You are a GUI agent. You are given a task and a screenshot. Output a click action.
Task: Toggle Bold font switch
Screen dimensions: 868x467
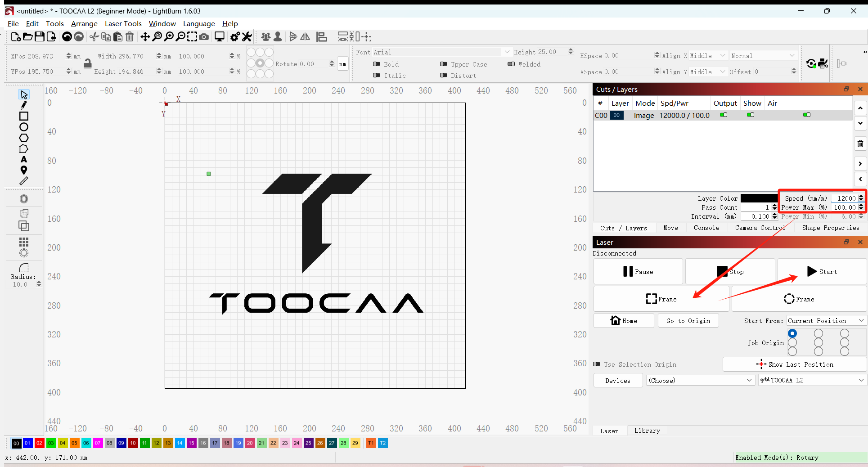coord(377,64)
